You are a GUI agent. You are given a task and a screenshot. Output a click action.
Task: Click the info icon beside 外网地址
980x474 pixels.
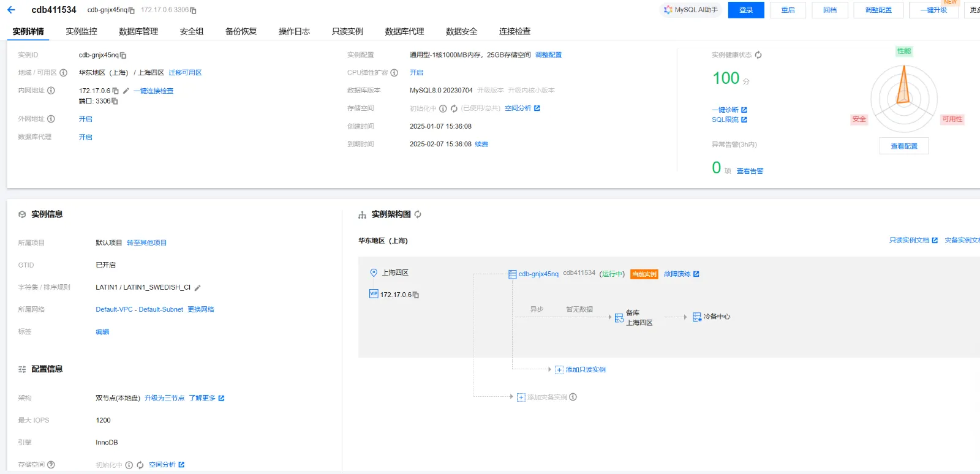click(x=51, y=119)
